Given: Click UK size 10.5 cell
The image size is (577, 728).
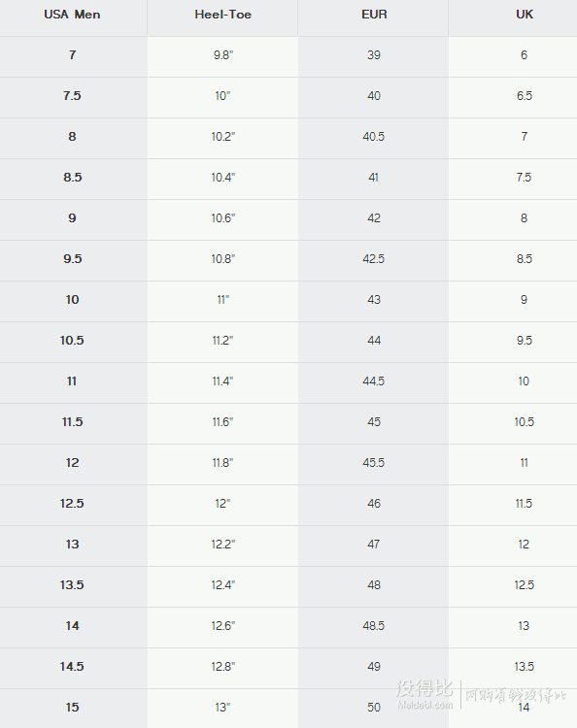Looking at the screenshot, I should (524, 422).
